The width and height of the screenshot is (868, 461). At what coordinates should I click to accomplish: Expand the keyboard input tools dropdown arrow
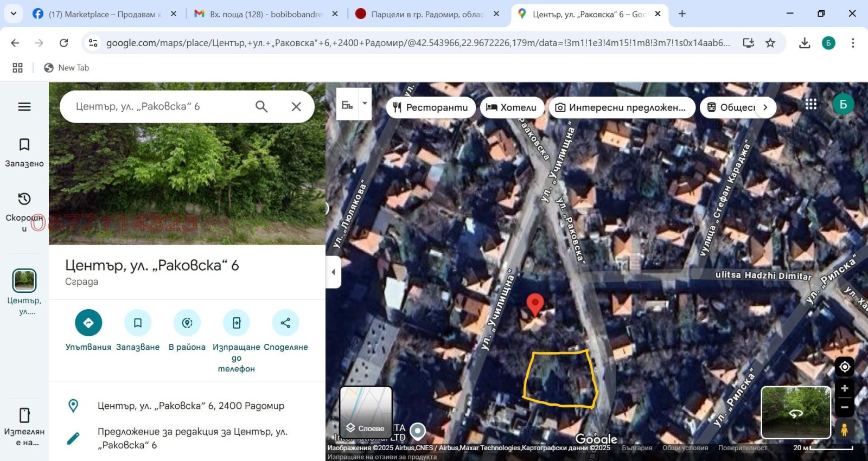(365, 103)
